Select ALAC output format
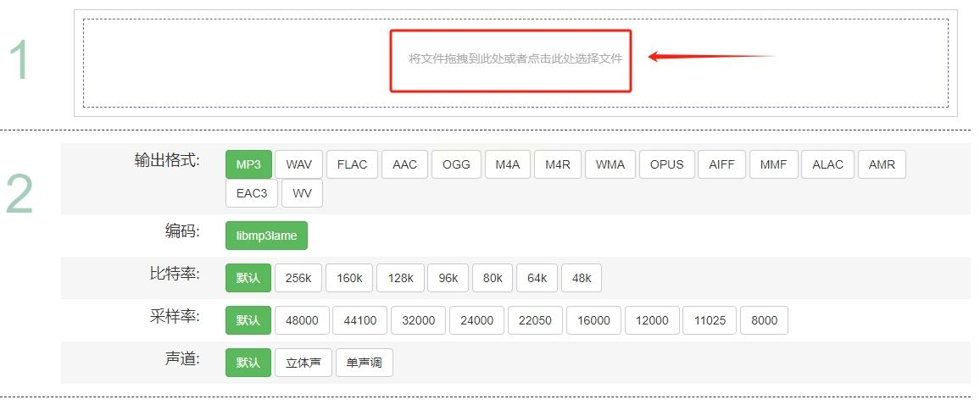Image resolution: width=980 pixels, height=405 pixels. point(827,164)
